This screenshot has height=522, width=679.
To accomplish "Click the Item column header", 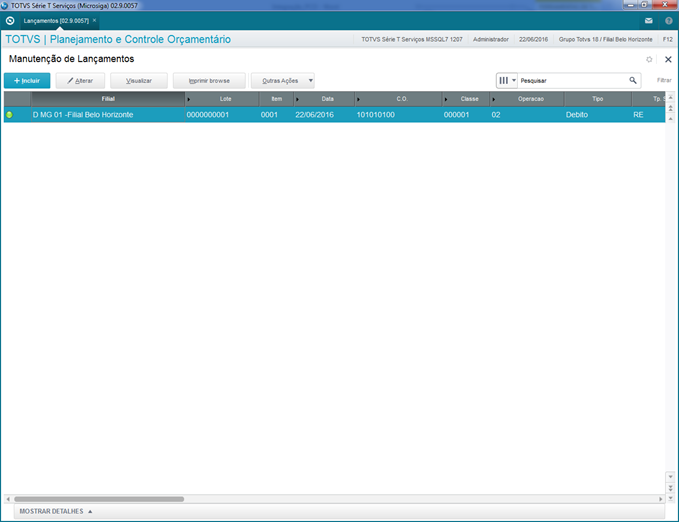I will pos(276,99).
